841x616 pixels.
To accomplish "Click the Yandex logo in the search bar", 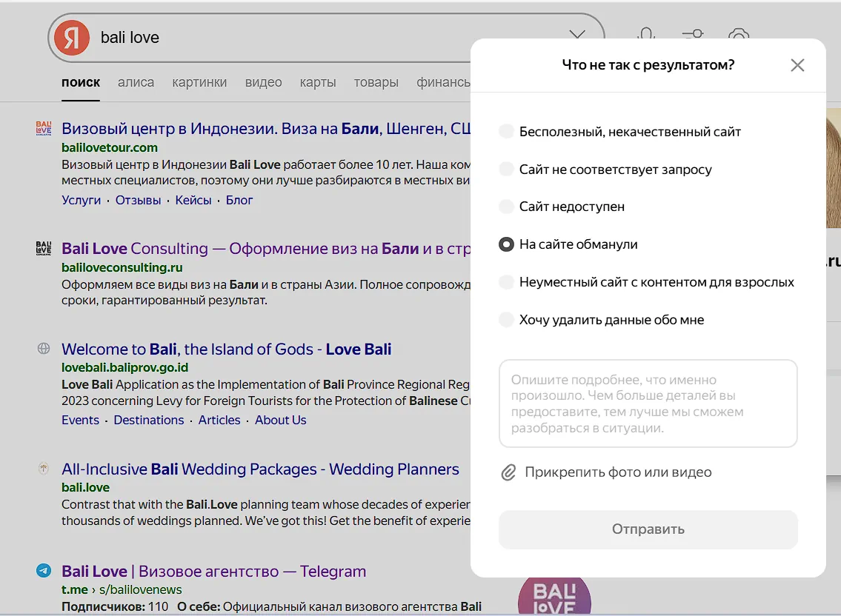I will [x=72, y=38].
